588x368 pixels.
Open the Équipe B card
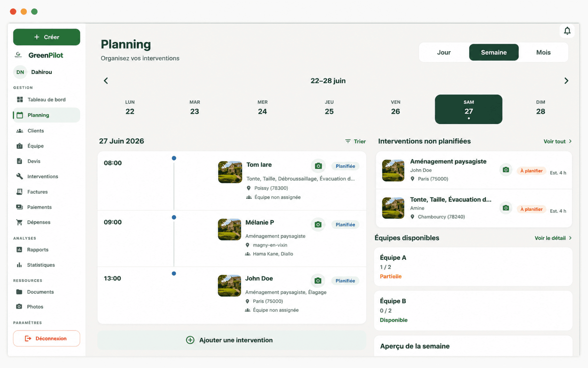[473, 310]
